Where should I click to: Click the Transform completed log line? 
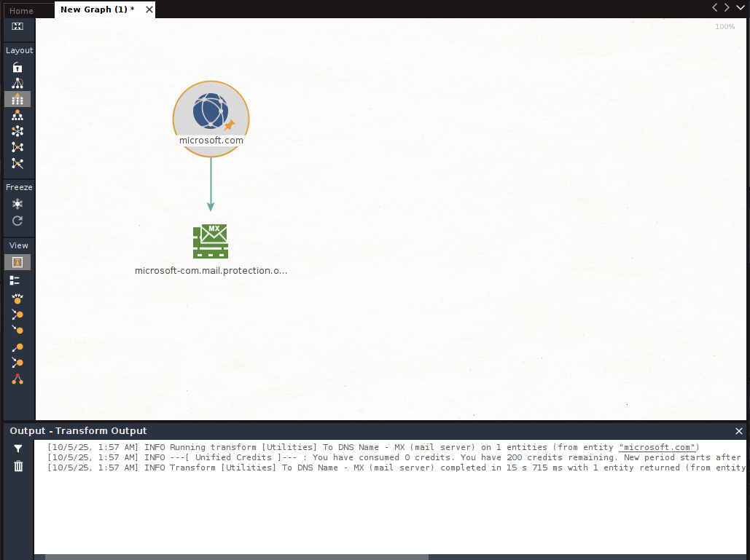[396, 468]
